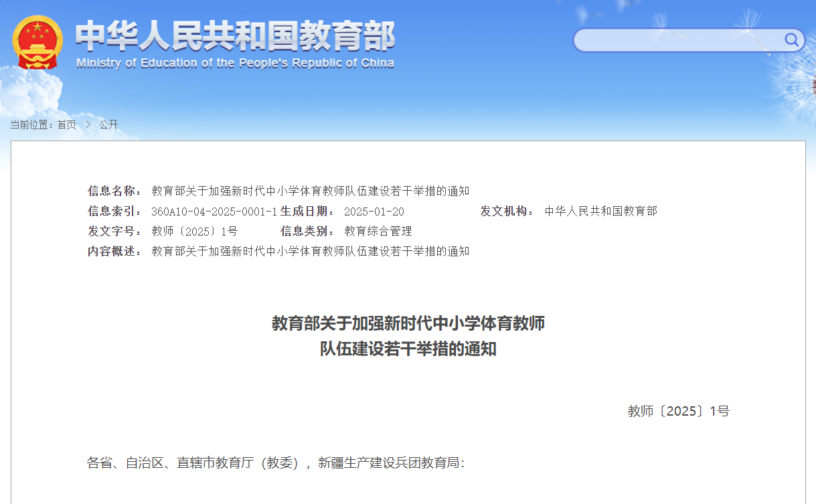This screenshot has height=504, width=816.
Task: Click the Ministry of Education English subtitle
Action: (235, 64)
